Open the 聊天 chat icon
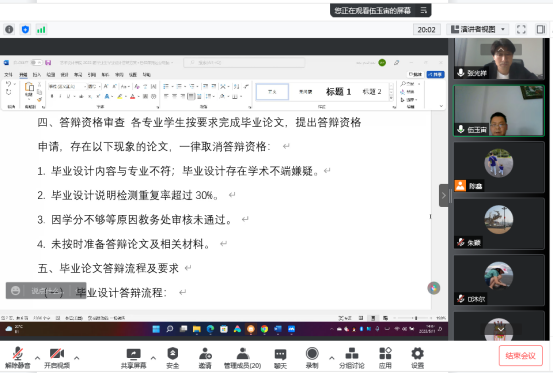This screenshot has height=373, width=553. point(280,357)
